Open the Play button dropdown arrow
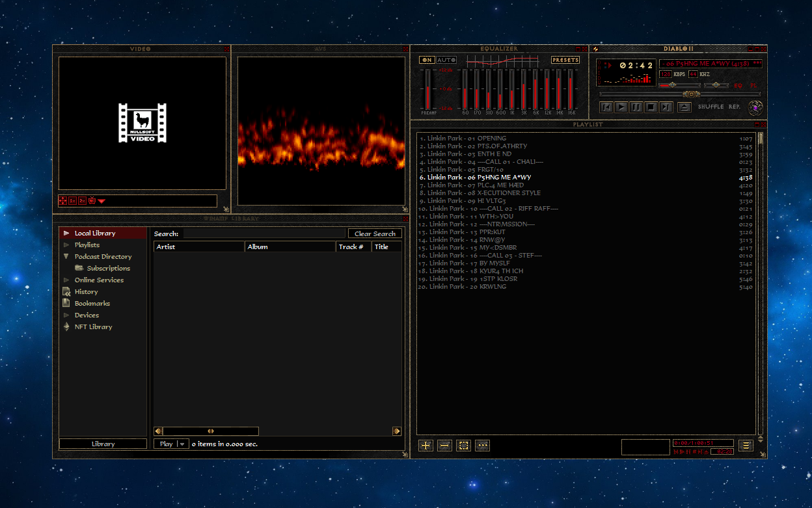Image resolution: width=812 pixels, height=508 pixels. point(182,444)
